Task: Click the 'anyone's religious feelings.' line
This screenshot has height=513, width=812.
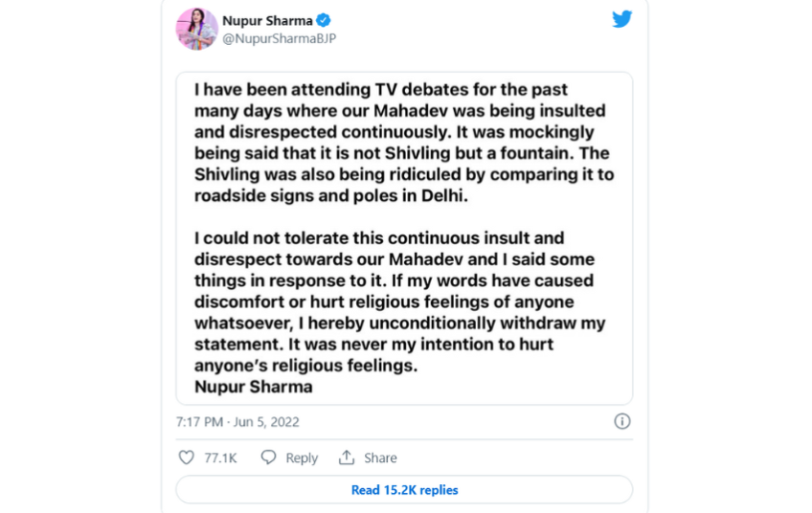Action: (x=306, y=366)
